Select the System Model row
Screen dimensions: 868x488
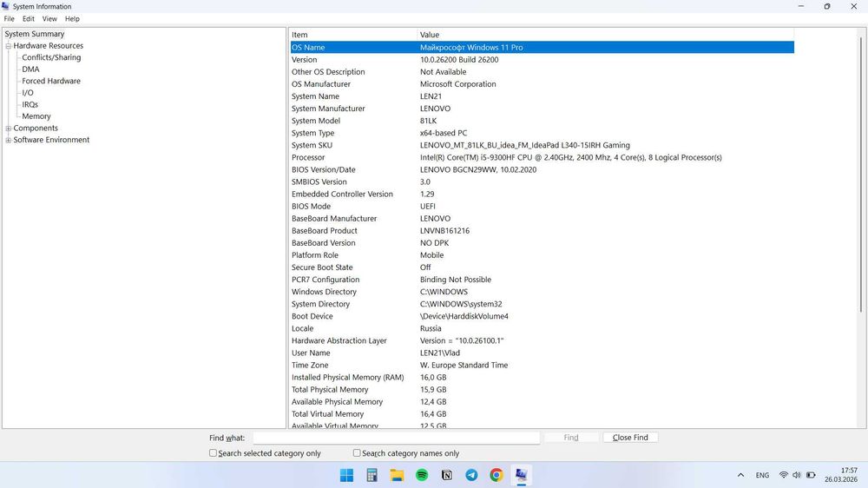click(542, 121)
